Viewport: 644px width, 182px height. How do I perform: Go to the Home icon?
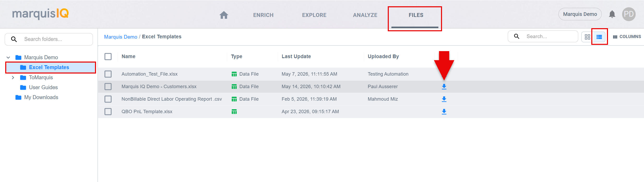point(224,15)
